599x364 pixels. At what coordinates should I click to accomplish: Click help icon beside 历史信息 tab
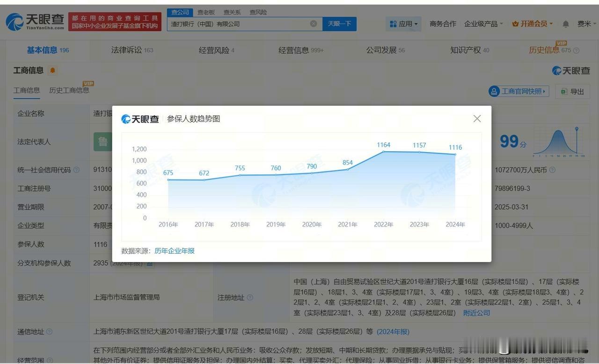[577, 51]
